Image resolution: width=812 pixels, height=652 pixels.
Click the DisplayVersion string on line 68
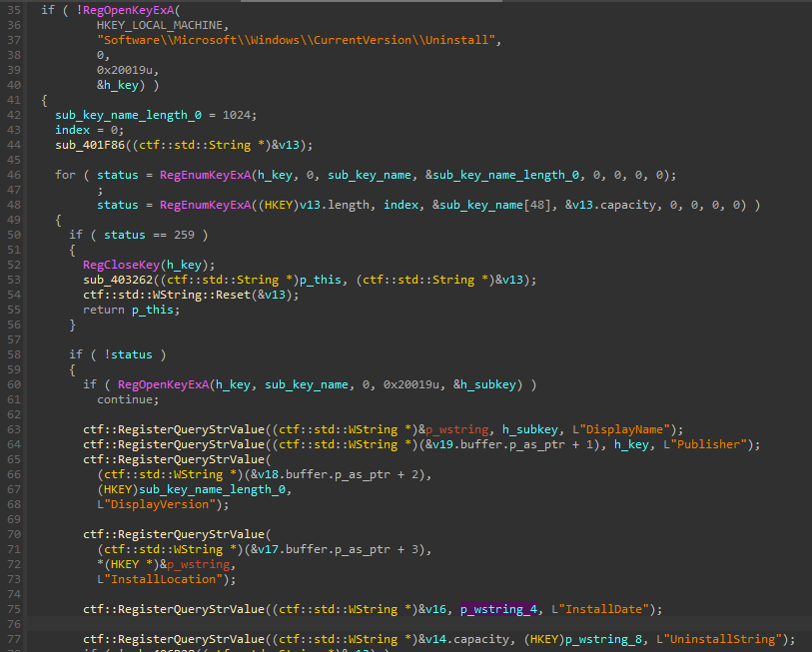click(160, 505)
